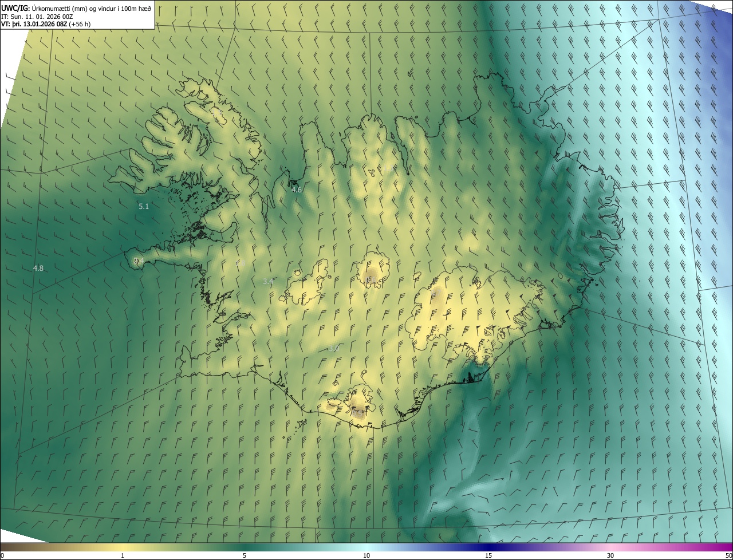Click the 0 tick label on the color scale
The image size is (733, 560).
tap(2, 555)
